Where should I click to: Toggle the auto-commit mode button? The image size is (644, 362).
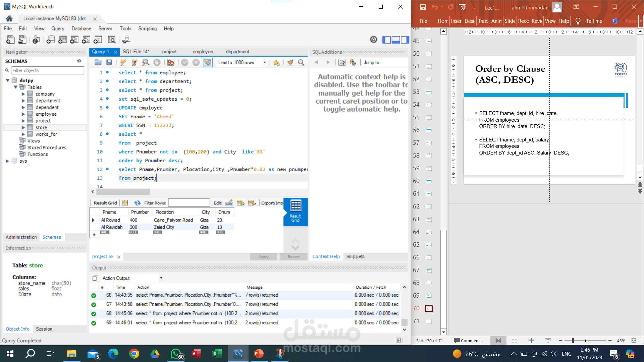click(208, 62)
